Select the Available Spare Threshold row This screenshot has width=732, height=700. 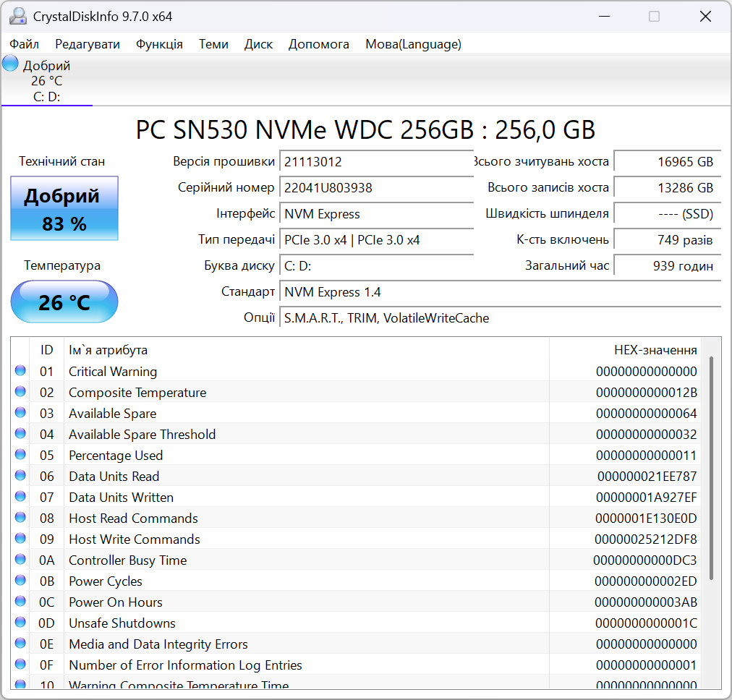pos(359,434)
